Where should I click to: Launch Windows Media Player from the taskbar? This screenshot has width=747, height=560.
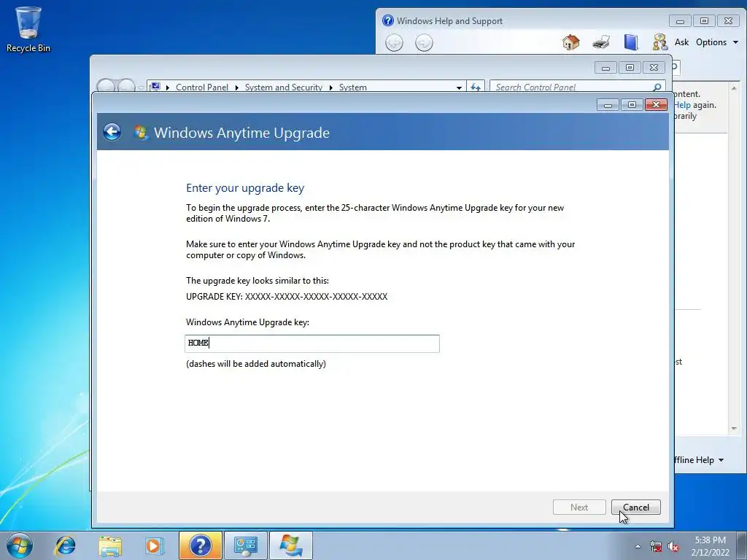pos(154,545)
